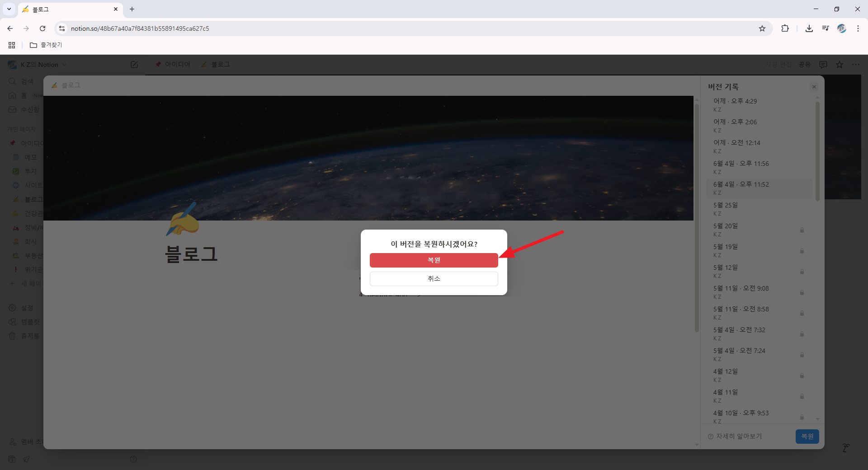The width and height of the screenshot is (868, 470).
Task: Open 휴지통 in the sidebar
Action: click(25, 336)
